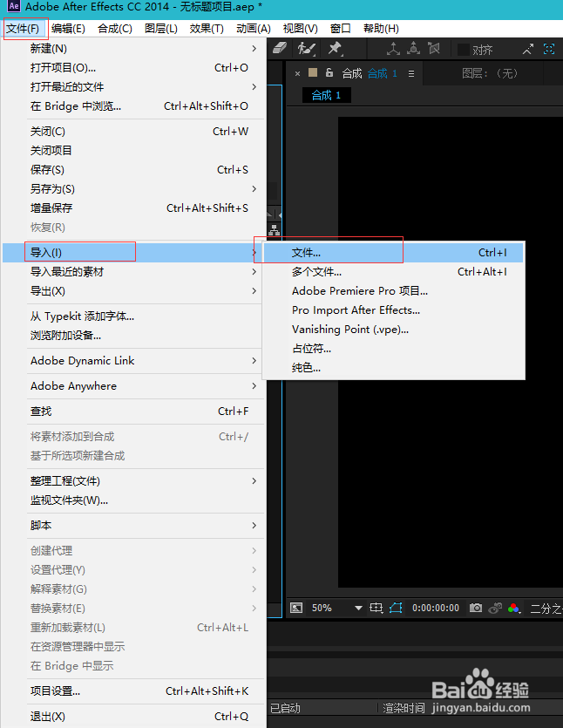This screenshot has height=728, width=563.
Task: Expand the 另存为(S) submenu
Action: coord(133,189)
